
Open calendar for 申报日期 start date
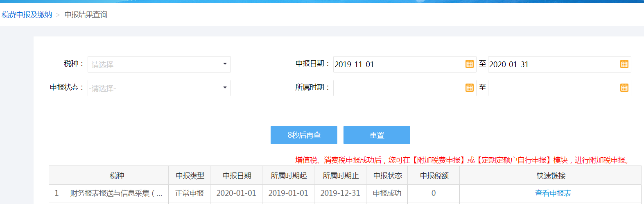point(469,64)
